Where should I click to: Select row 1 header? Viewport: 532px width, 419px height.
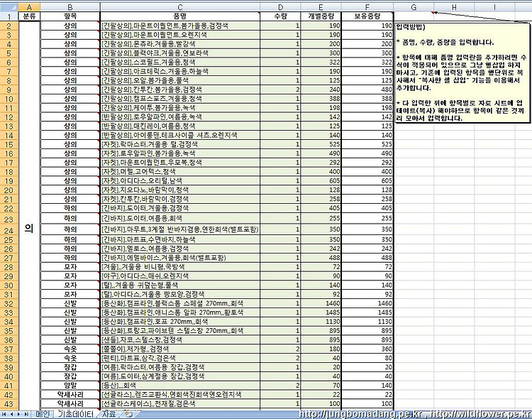[x=9, y=16]
